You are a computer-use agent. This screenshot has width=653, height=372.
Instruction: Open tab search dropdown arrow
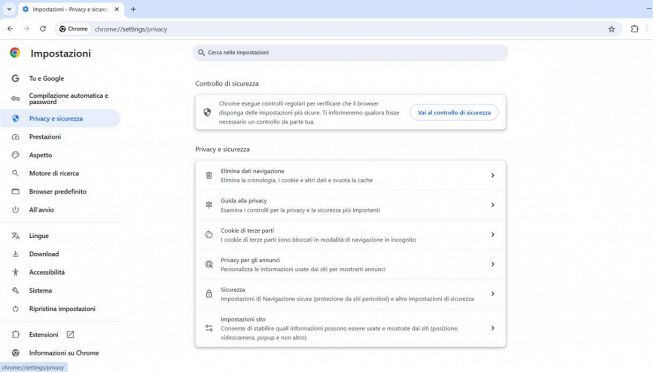pyautogui.click(x=9, y=9)
